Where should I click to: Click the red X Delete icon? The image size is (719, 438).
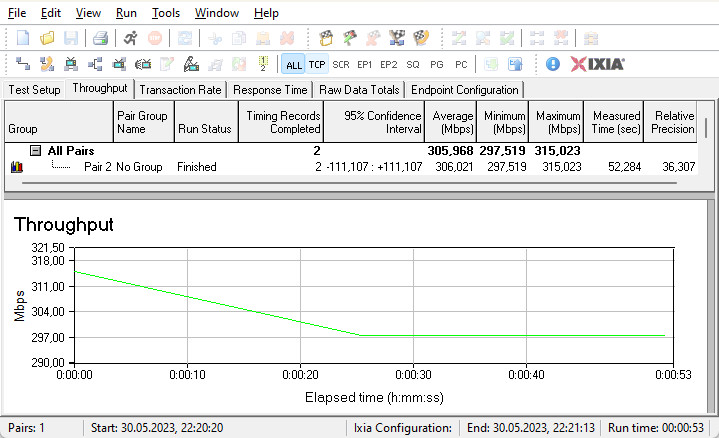pos(287,38)
